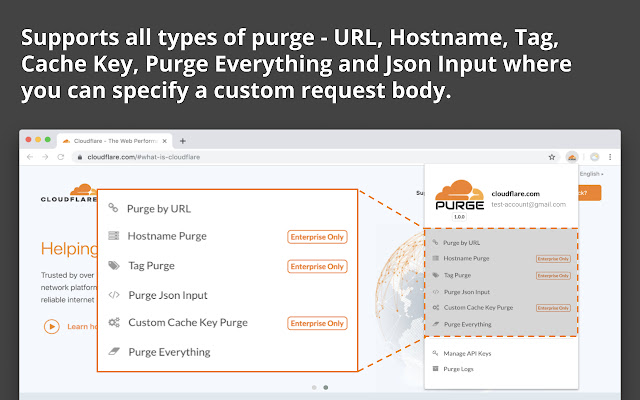Close the Cloudflare browser tab
This screenshot has width=640, height=400.
tap(164, 141)
